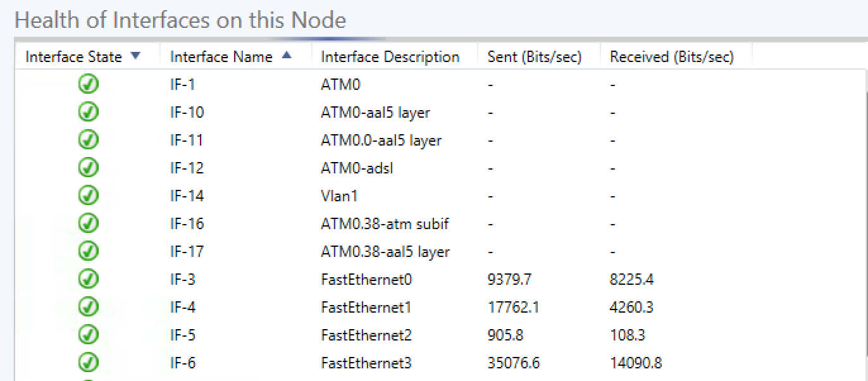Click the status icon beside Vlan1 row
This screenshot has height=381, width=868.
tap(89, 196)
